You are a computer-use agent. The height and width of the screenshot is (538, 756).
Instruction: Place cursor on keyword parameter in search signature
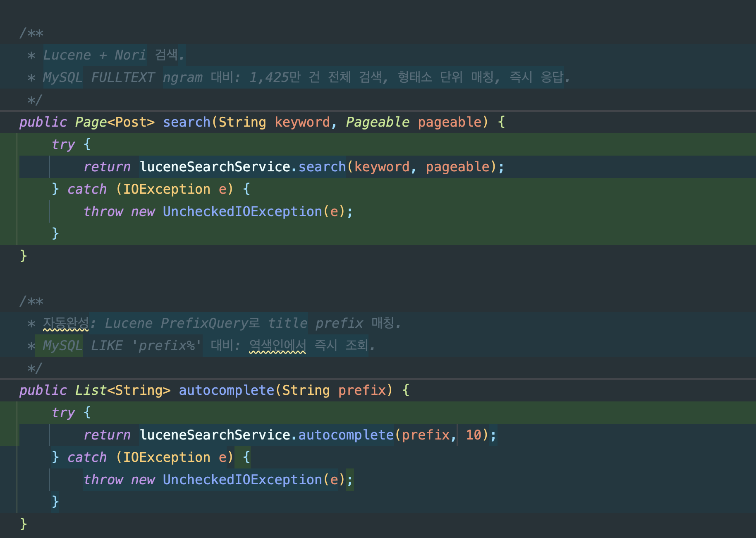[302, 122]
